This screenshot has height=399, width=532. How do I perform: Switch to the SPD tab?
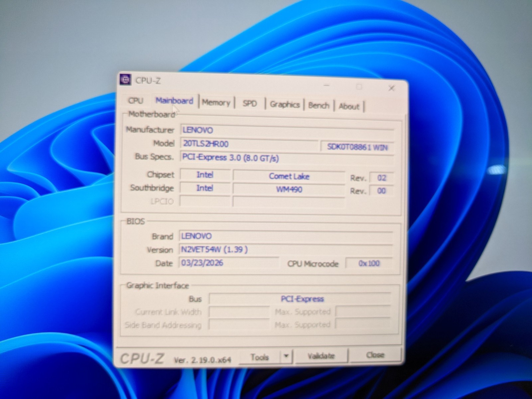[250, 103]
